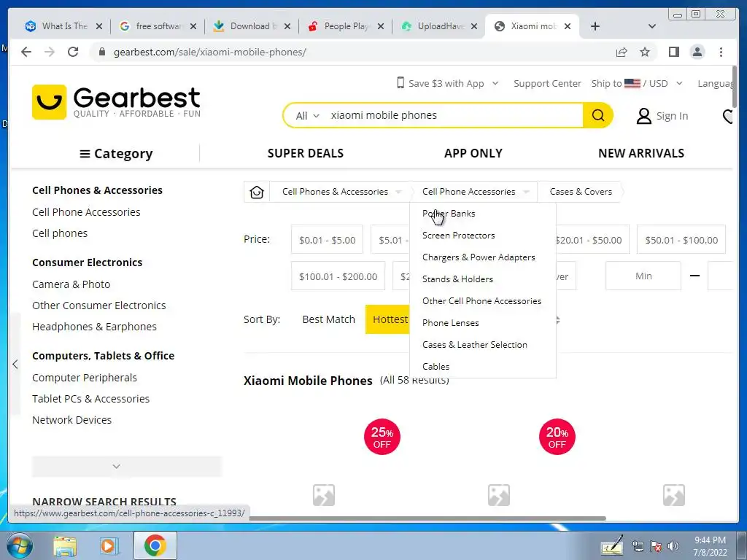Click into the Min price field
Screen dimensions: 747x560
(x=643, y=276)
